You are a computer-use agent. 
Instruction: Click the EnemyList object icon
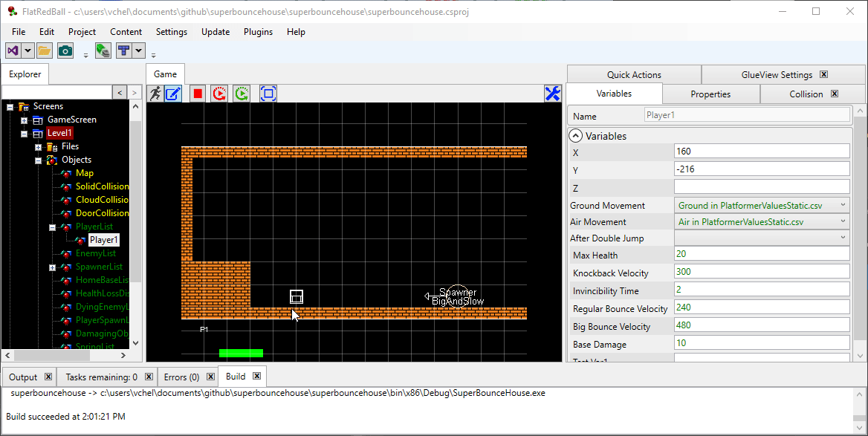66,253
